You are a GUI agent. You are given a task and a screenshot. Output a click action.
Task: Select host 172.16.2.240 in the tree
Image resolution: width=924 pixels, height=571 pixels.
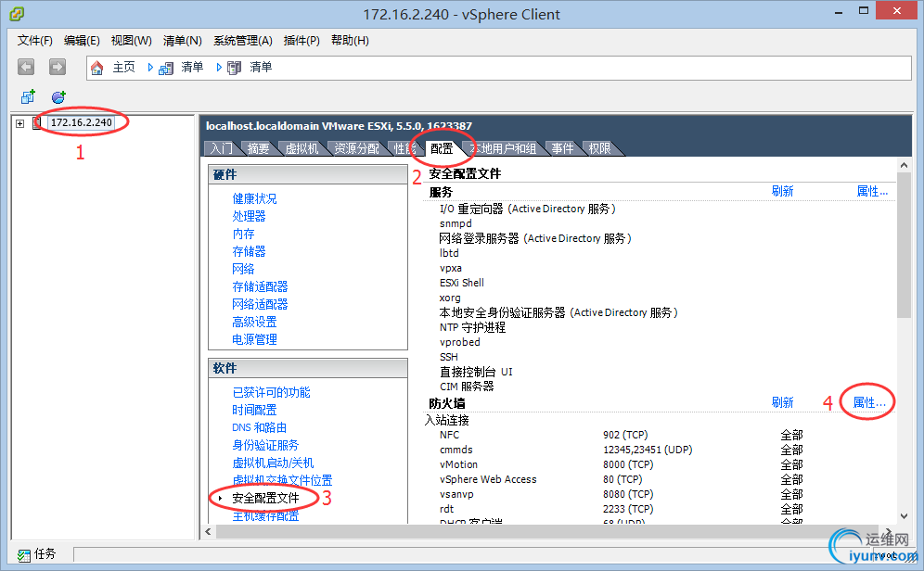click(82, 122)
